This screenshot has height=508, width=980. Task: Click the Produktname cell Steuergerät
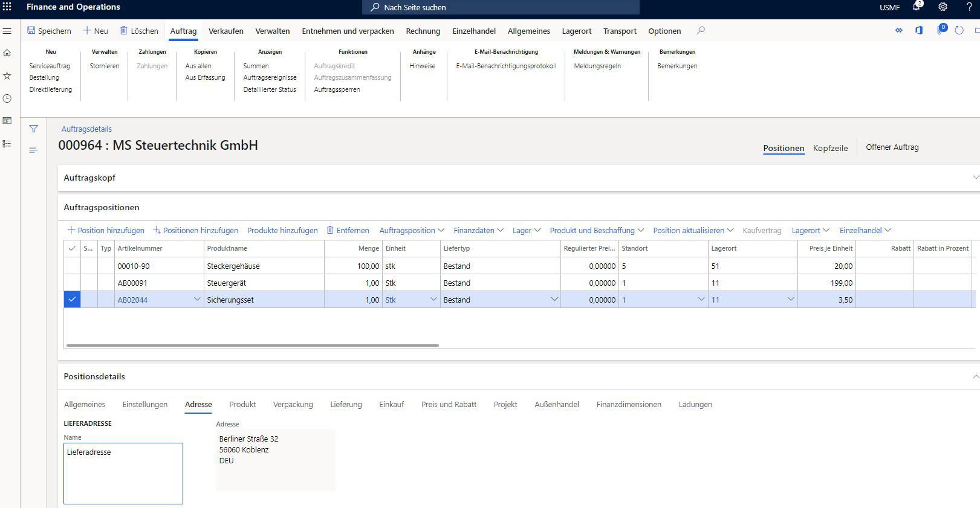[x=264, y=283]
